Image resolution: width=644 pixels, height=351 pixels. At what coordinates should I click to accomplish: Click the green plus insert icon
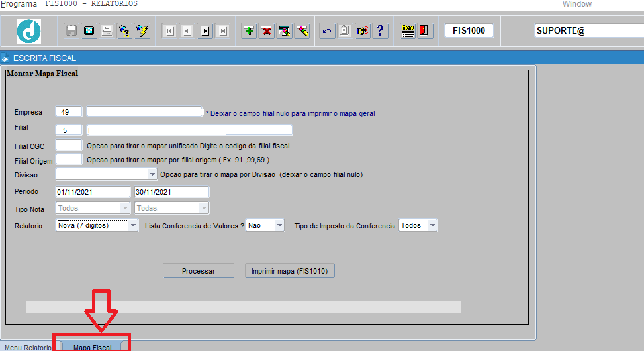[249, 30]
